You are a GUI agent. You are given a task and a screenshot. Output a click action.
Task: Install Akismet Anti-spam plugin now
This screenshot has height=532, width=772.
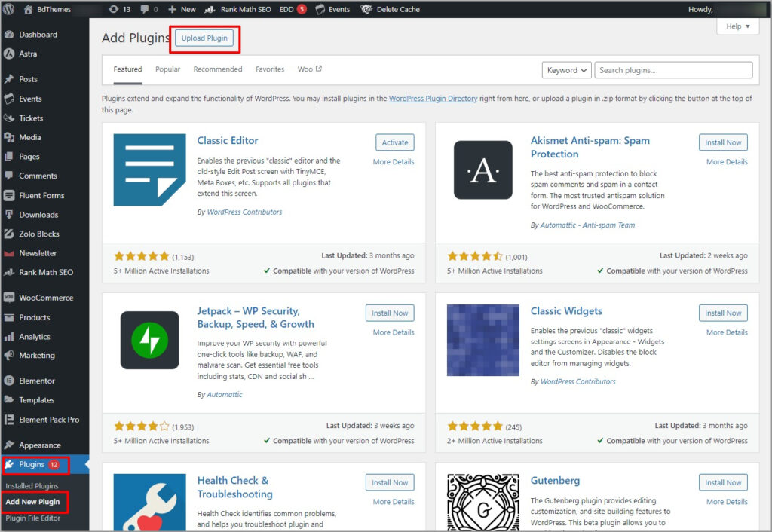click(x=723, y=142)
